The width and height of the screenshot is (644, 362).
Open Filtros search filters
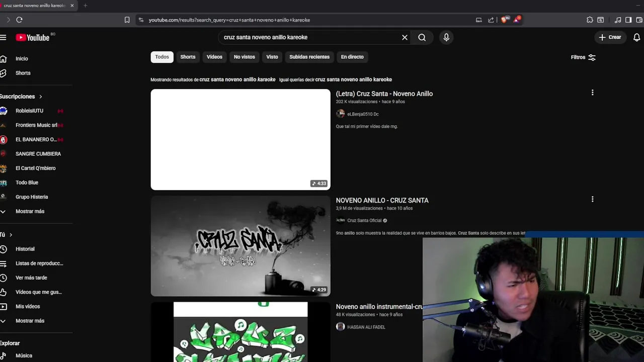(x=583, y=57)
